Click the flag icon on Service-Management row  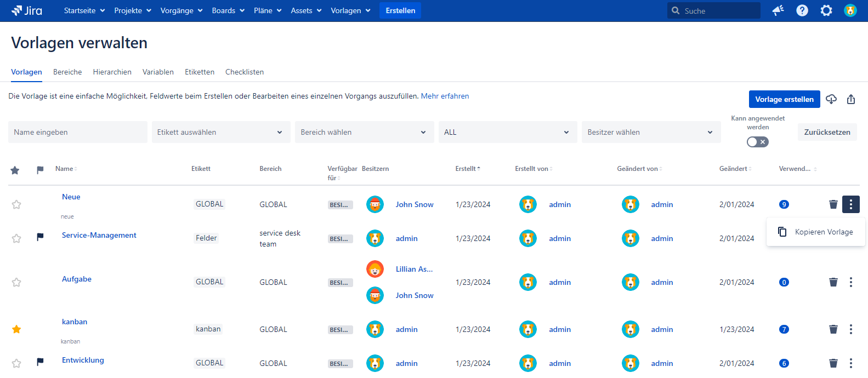pyautogui.click(x=40, y=237)
